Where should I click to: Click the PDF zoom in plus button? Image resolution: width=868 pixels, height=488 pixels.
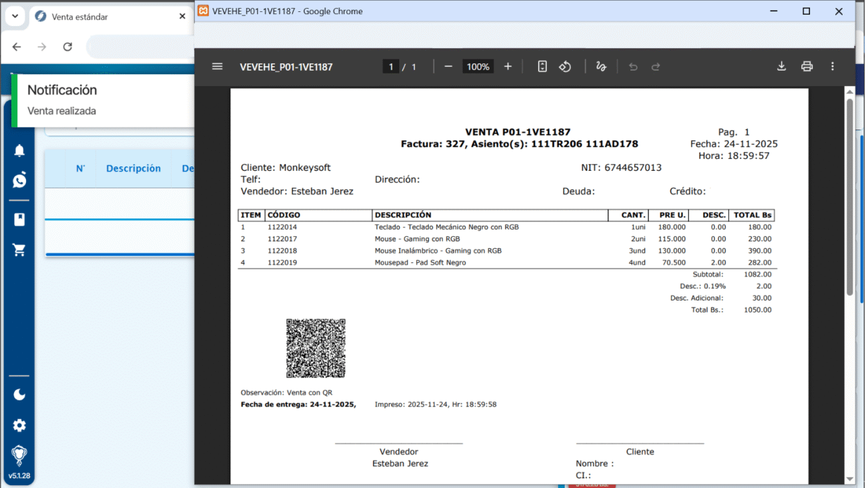(507, 67)
